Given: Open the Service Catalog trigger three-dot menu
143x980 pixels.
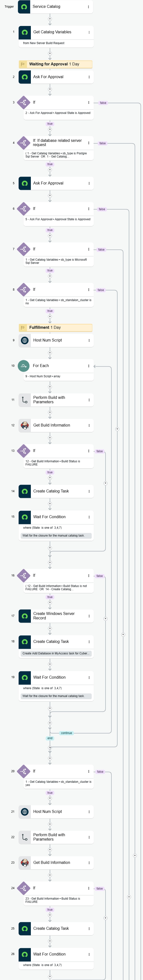Looking at the screenshot, I should click(88, 6).
